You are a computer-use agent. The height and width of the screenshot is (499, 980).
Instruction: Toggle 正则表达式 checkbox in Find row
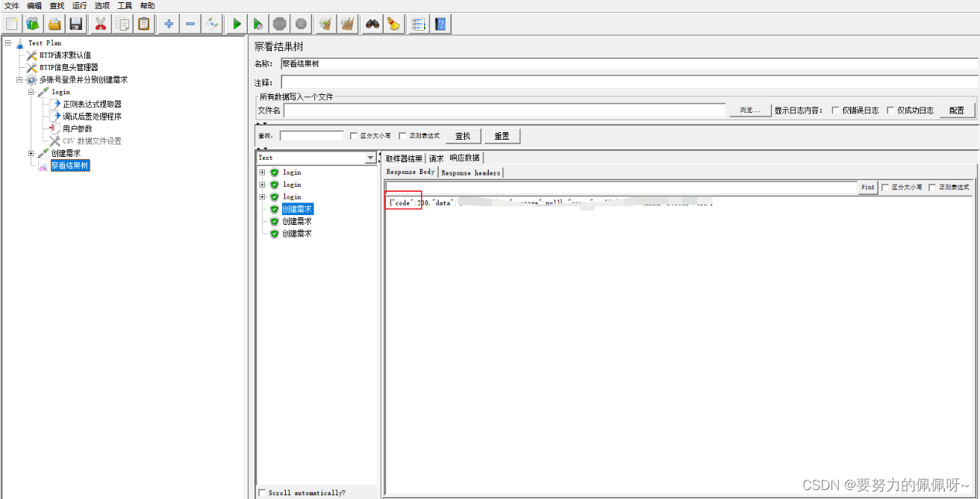[x=932, y=187]
